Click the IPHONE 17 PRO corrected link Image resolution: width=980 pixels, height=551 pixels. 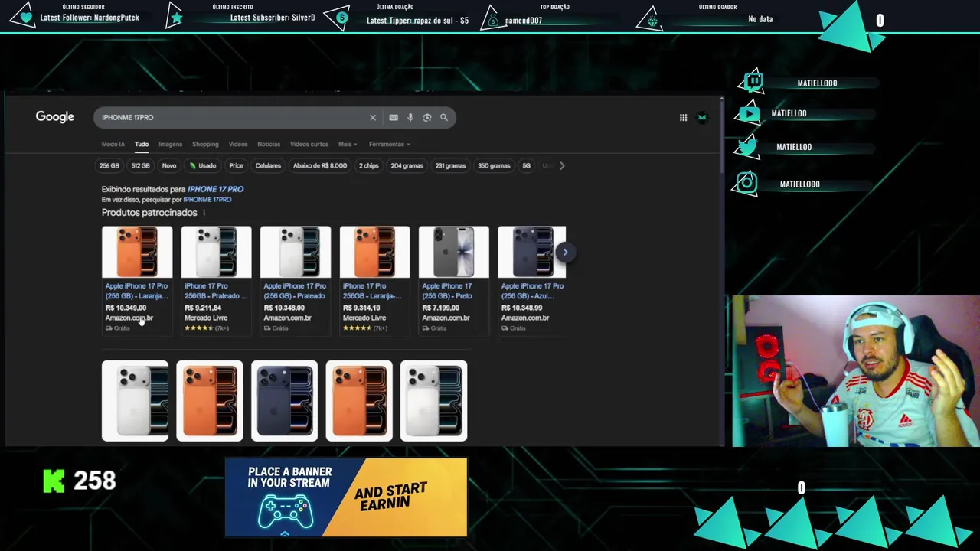click(x=215, y=189)
